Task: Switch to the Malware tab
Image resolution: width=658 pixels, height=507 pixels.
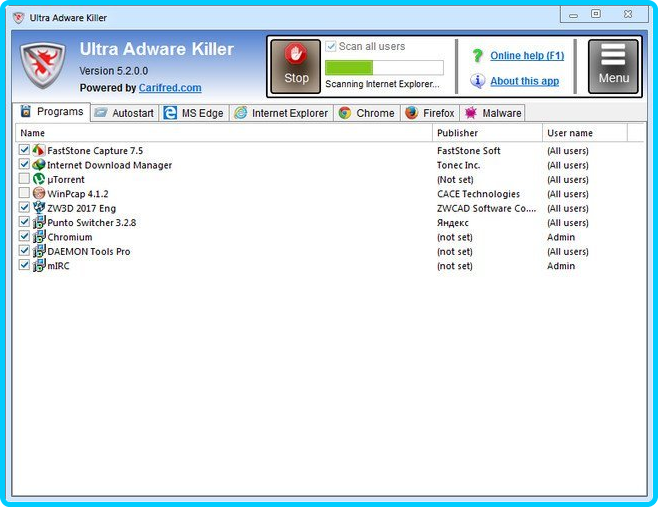Action: click(x=493, y=113)
